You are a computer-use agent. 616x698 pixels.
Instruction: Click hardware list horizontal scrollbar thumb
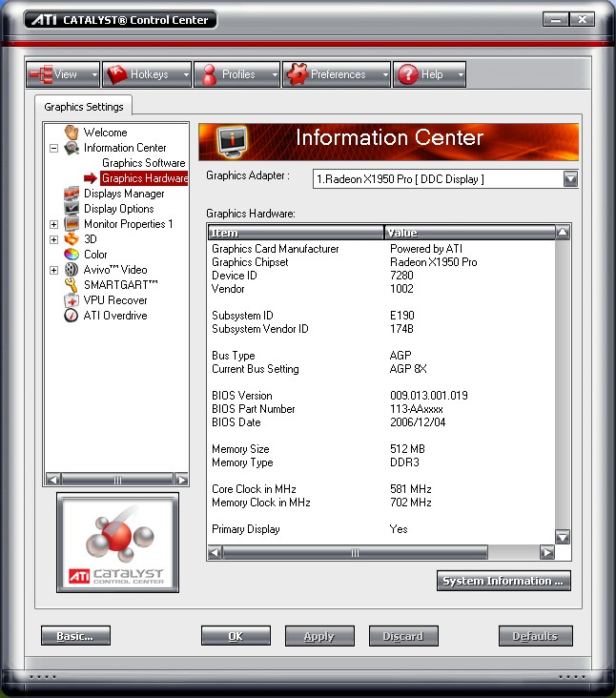click(355, 552)
